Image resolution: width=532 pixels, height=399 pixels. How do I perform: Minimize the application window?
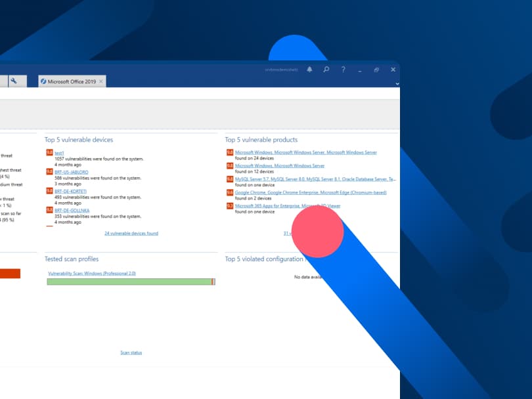[x=360, y=70]
